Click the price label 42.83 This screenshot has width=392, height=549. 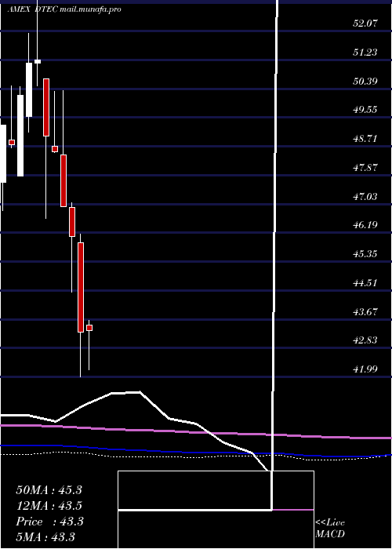pos(365,340)
